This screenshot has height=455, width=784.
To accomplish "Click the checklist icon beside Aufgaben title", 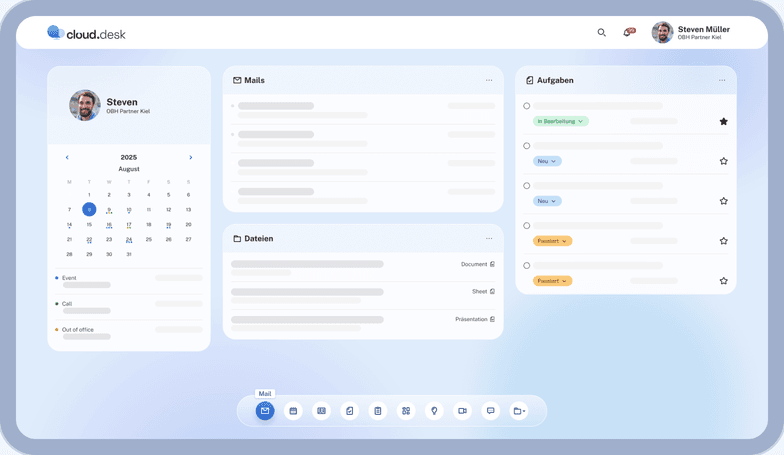I will click(x=530, y=80).
